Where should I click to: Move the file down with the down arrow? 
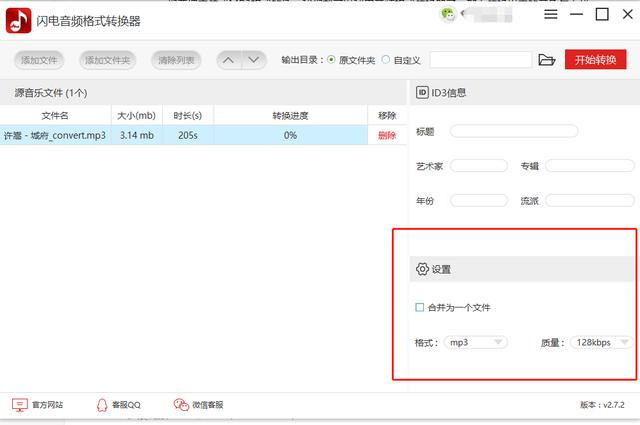254,60
